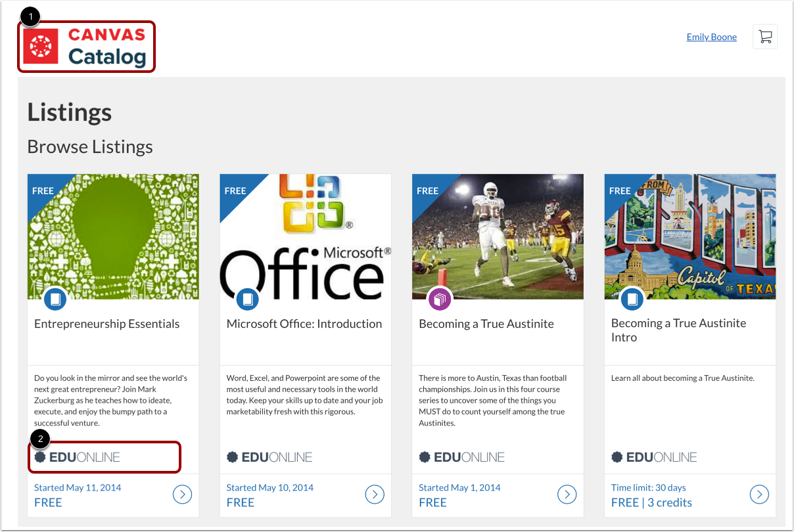Click arrow button on Becoming a True Austinite card
This screenshot has width=794, height=532.
(x=567, y=495)
